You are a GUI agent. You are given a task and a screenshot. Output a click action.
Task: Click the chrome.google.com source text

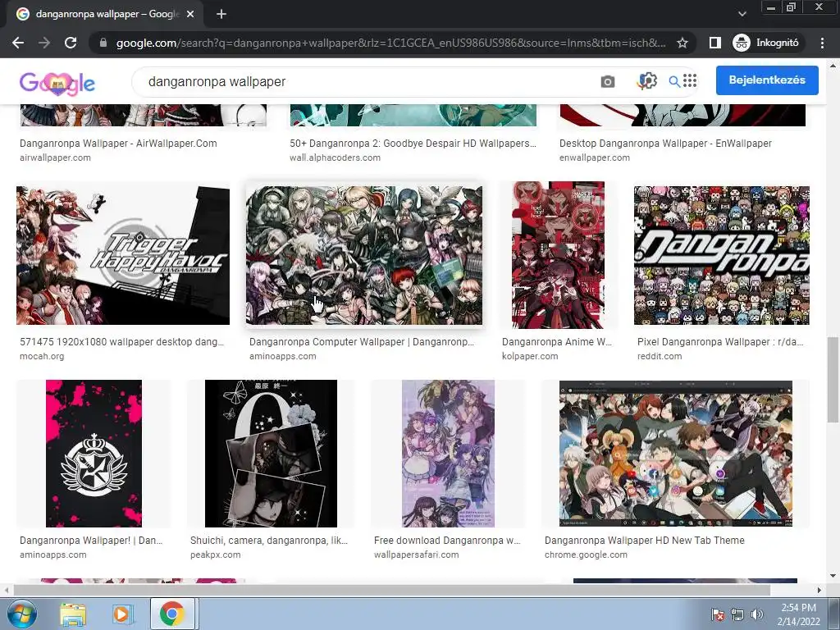tap(586, 555)
